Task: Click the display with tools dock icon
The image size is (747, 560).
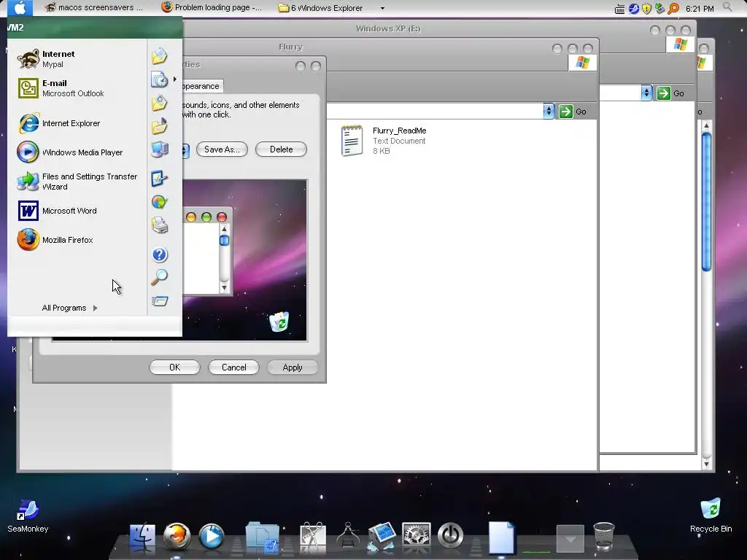Action: coord(382,536)
